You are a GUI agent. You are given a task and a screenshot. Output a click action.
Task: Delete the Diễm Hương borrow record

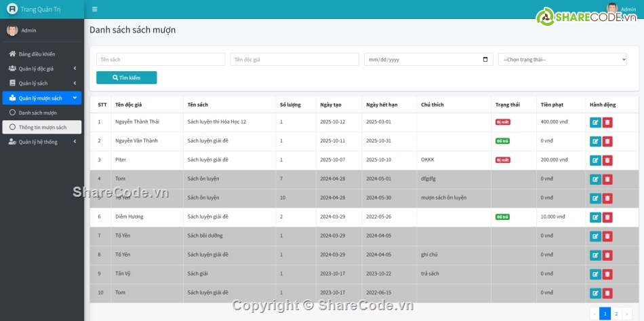click(x=607, y=218)
